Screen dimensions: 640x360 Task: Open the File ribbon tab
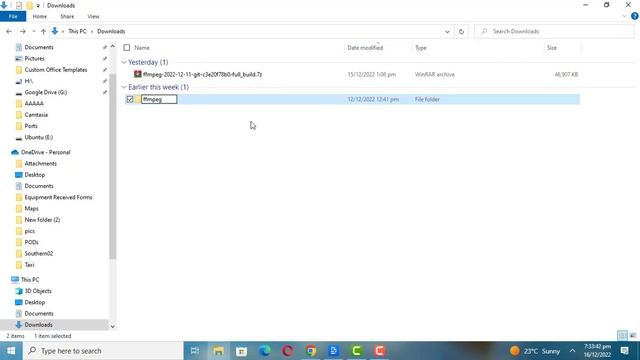(x=13, y=16)
